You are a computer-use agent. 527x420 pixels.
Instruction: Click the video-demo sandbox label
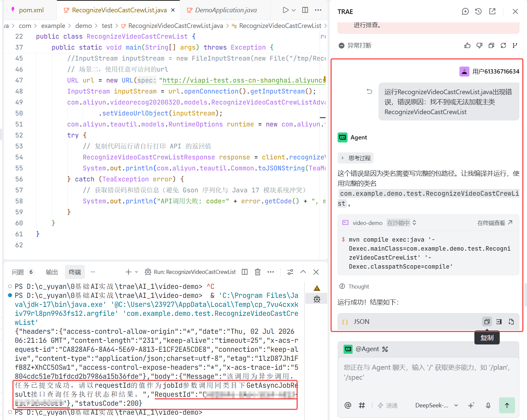(x=367, y=223)
